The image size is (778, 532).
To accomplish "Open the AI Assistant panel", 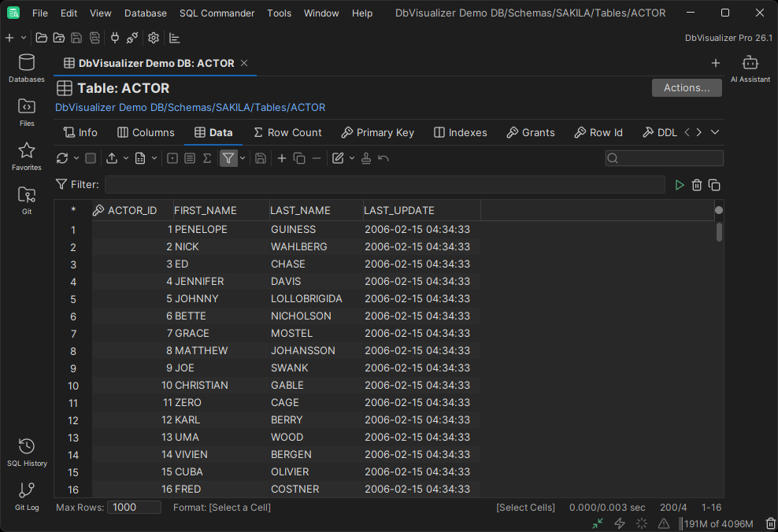I will [750, 69].
